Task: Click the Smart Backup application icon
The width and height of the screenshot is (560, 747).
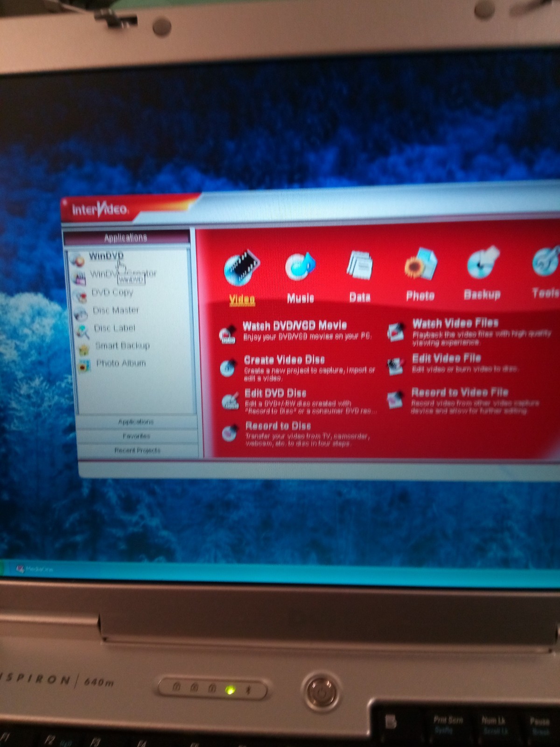Action: coord(84,349)
